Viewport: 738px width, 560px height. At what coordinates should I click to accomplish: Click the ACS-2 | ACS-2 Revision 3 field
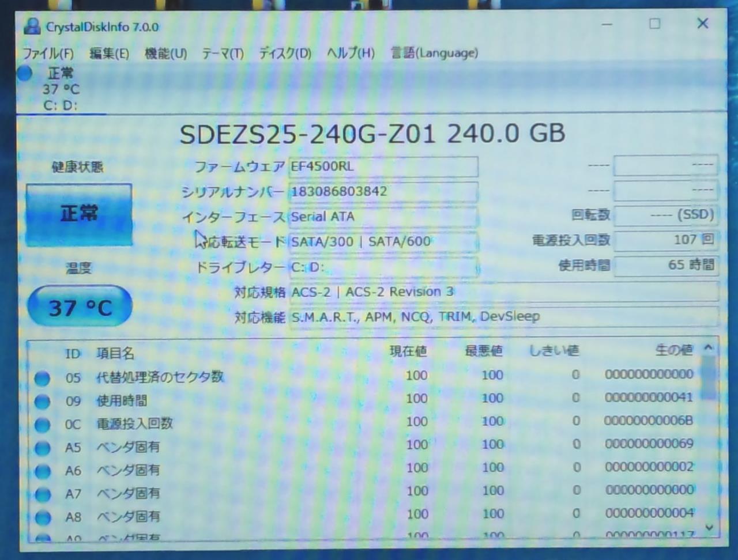504,292
